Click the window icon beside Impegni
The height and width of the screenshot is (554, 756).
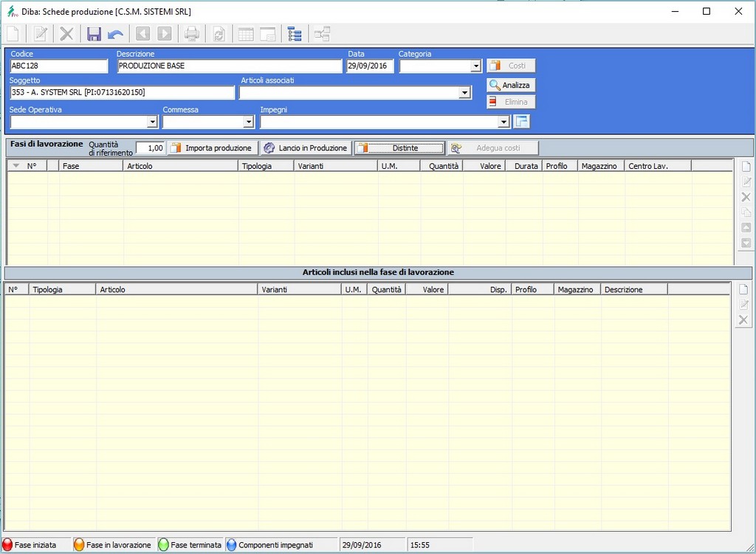[x=522, y=122]
